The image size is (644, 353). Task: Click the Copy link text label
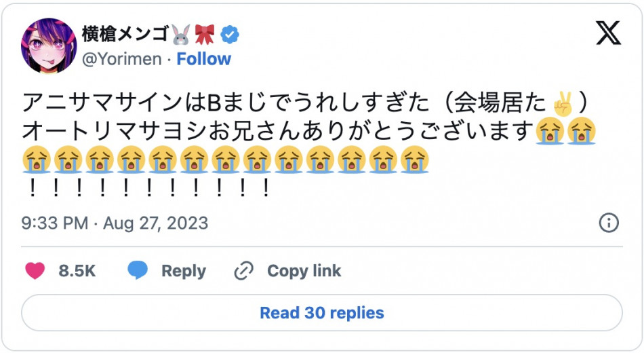coord(304,271)
